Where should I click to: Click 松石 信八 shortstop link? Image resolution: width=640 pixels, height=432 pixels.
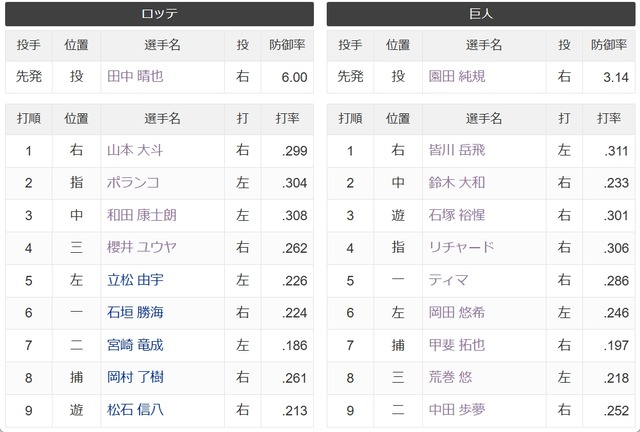[x=135, y=410]
